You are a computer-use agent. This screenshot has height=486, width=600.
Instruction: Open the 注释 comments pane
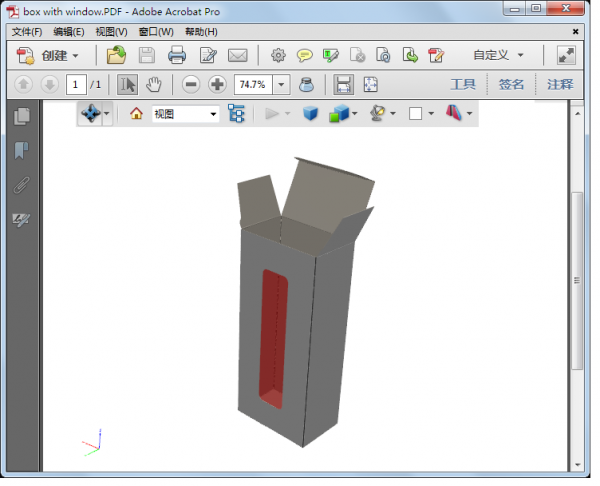pyautogui.click(x=560, y=85)
